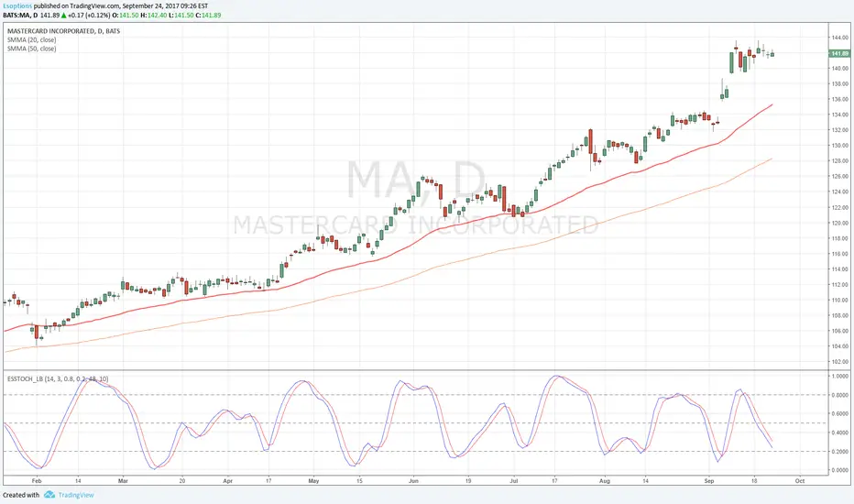Click the ESSTOCH_LB indicator title
854x504 pixels.
pos(57,378)
